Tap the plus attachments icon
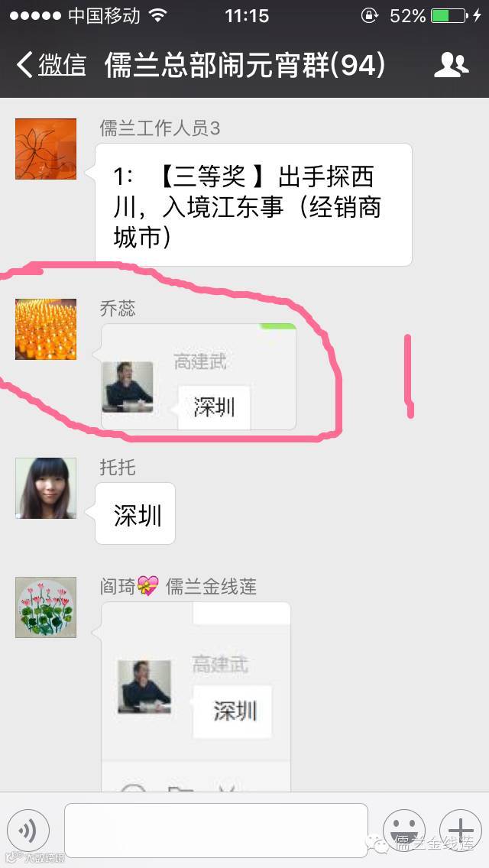 tap(461, 830)
